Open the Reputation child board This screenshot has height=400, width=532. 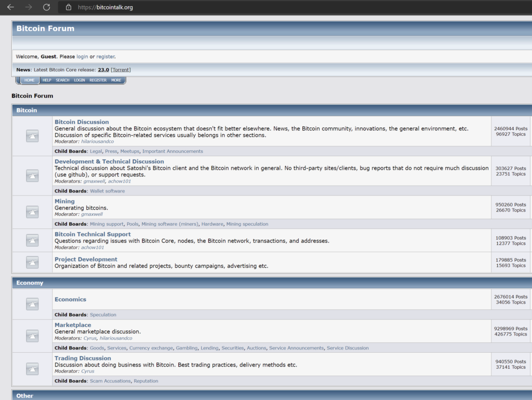pyautogui.click(x=146, y=381)
